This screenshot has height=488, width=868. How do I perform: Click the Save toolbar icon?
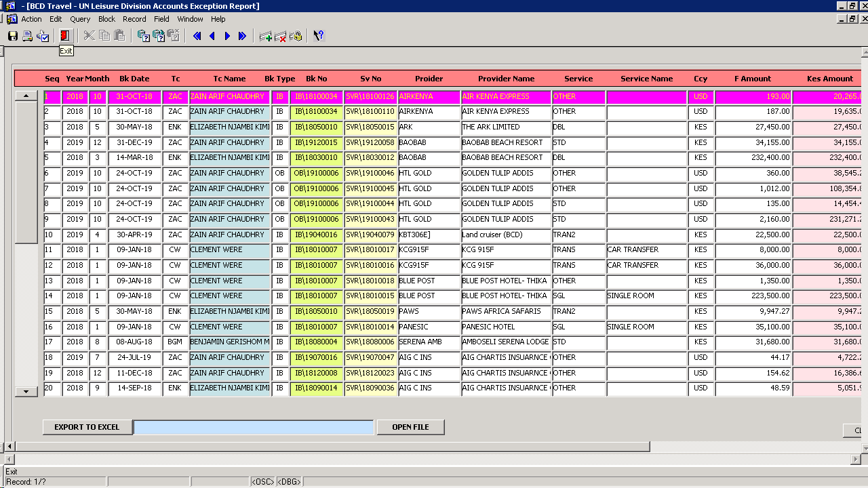click(x=12, y=36)
